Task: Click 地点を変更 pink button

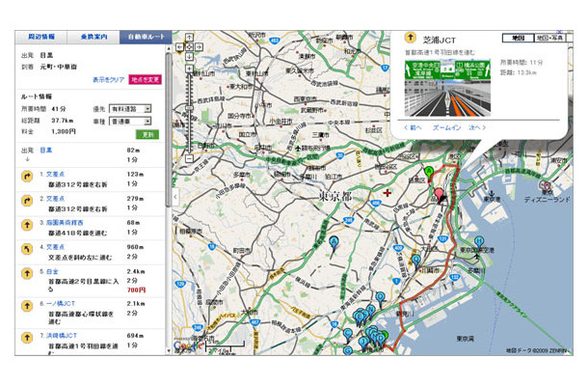Action: (x=146, y=79)
